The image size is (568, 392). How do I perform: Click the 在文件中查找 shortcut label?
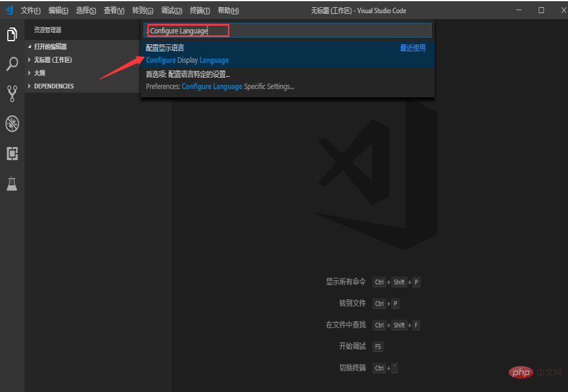[x=346, y=324]
